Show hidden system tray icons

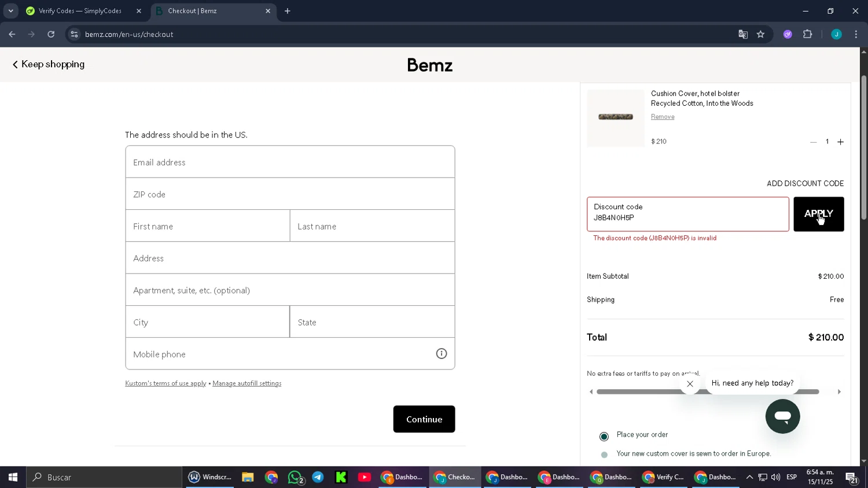[749, 477]
